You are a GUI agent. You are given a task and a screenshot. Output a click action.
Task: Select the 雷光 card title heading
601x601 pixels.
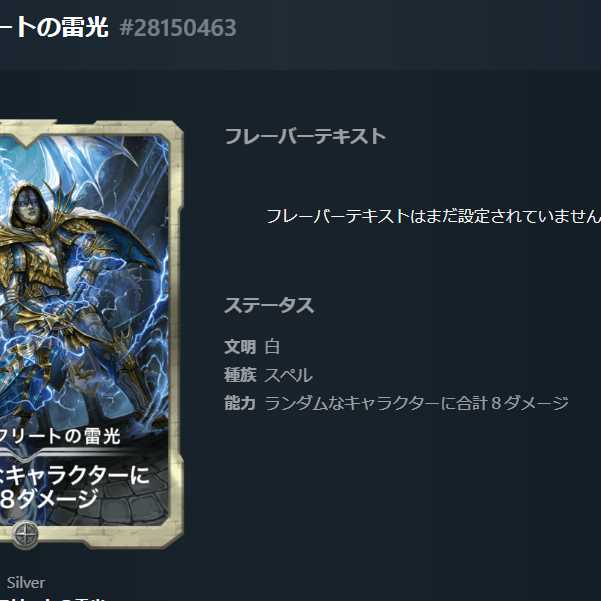click(54, 27)
